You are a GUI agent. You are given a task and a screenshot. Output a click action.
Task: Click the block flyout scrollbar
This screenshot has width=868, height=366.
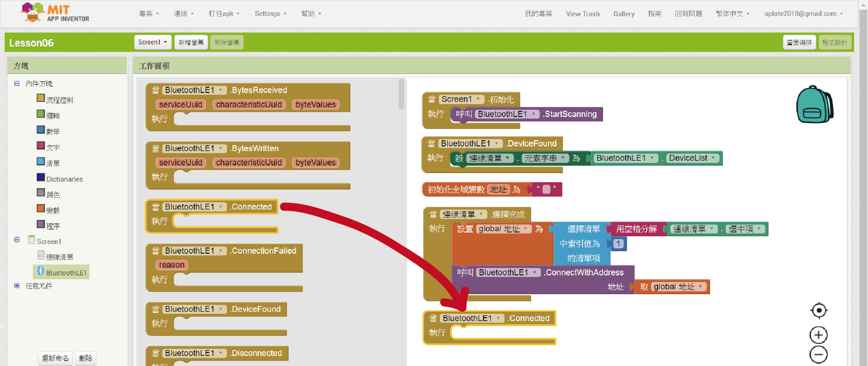click(x=401, y=95)
